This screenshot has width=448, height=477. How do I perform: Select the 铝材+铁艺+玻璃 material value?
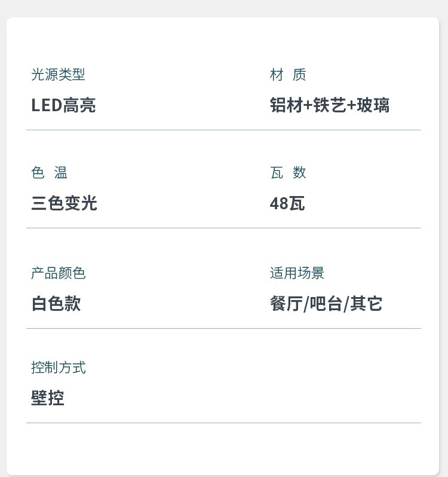(x=330, y=105)
